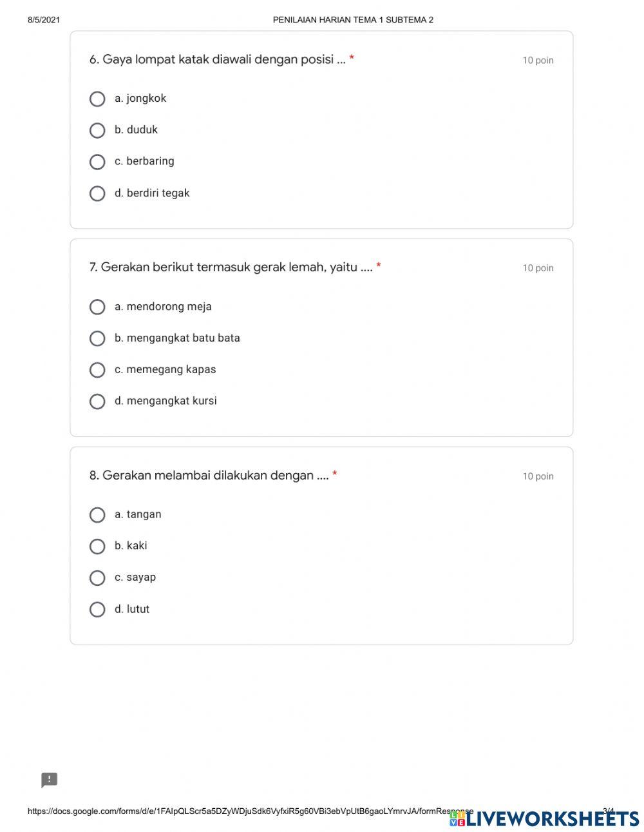Select 'a. tangan' radio button

coord(97,515)
